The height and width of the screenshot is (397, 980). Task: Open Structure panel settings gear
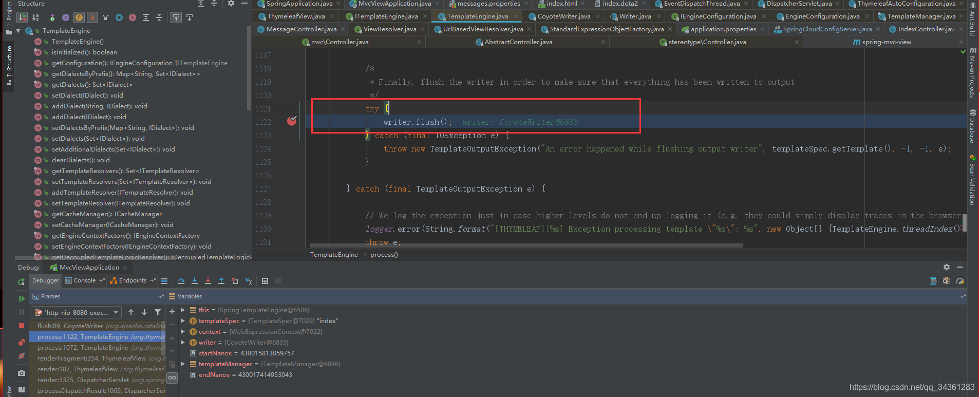231,4
